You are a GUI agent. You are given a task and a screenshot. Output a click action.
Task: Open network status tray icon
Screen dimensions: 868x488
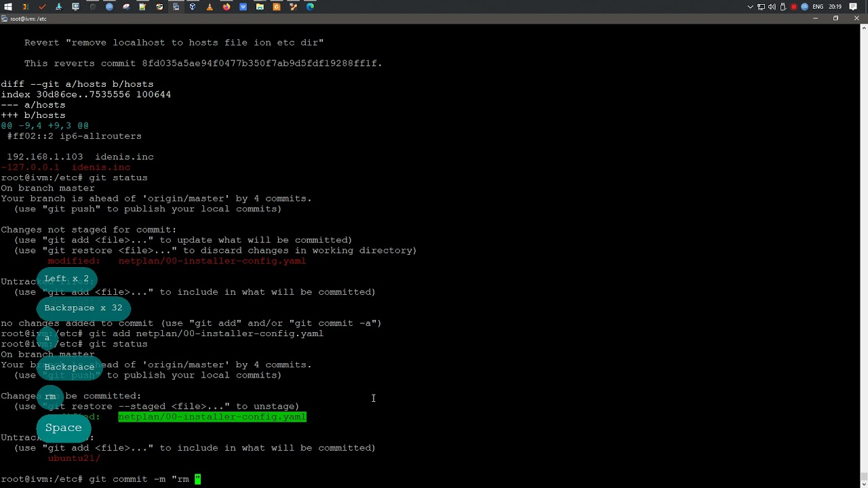click(x=761, y=7)
